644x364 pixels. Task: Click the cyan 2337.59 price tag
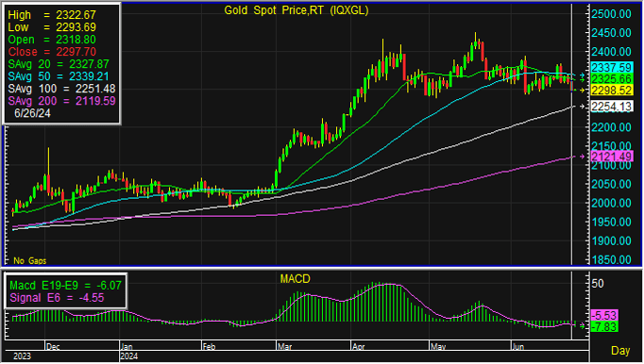click(x=612, y=68)
